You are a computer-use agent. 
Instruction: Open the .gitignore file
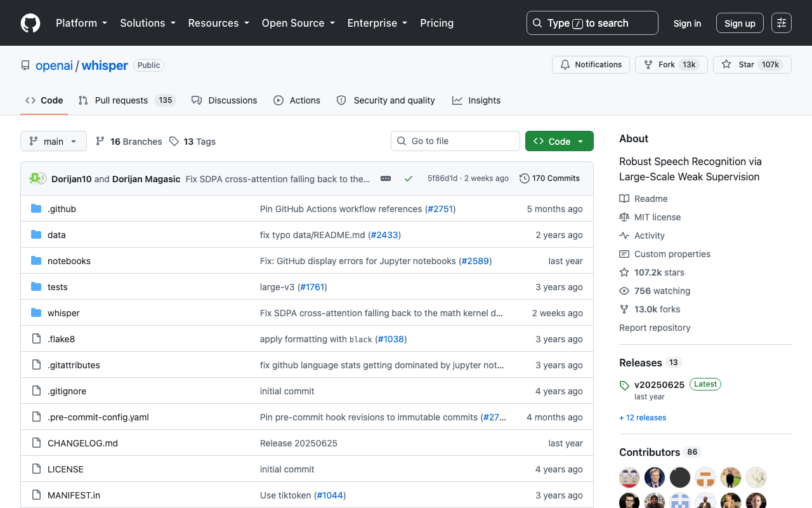tap(67, 391)
